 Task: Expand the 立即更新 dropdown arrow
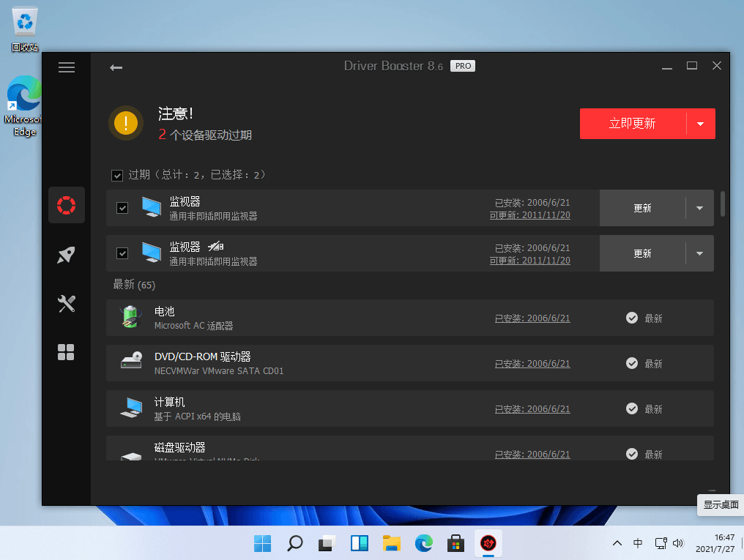[701, 124]
